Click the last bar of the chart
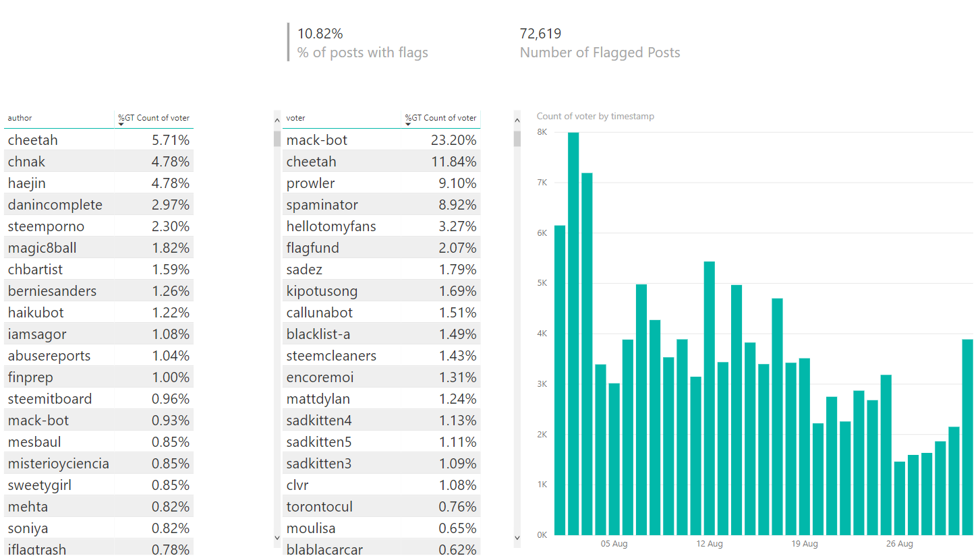 (x=968, y=437)
